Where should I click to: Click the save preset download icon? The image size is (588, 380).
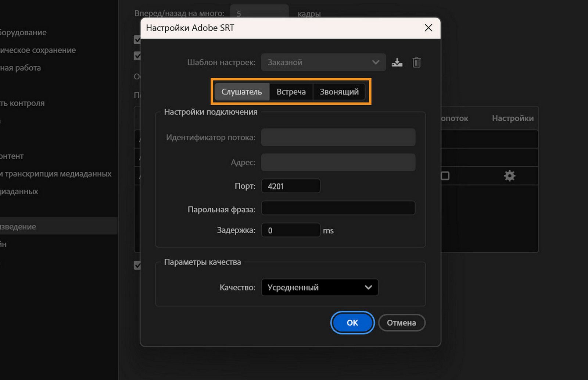(x=397, y=63)
